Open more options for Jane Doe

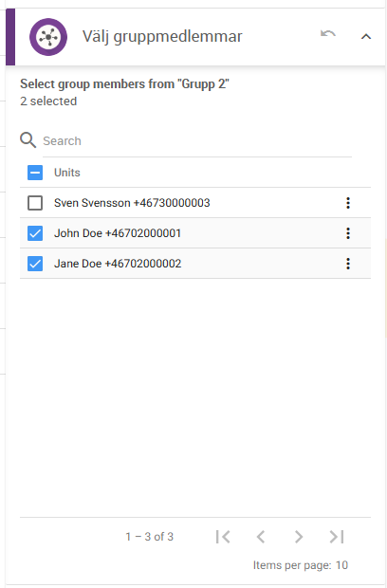coord(348,264)
